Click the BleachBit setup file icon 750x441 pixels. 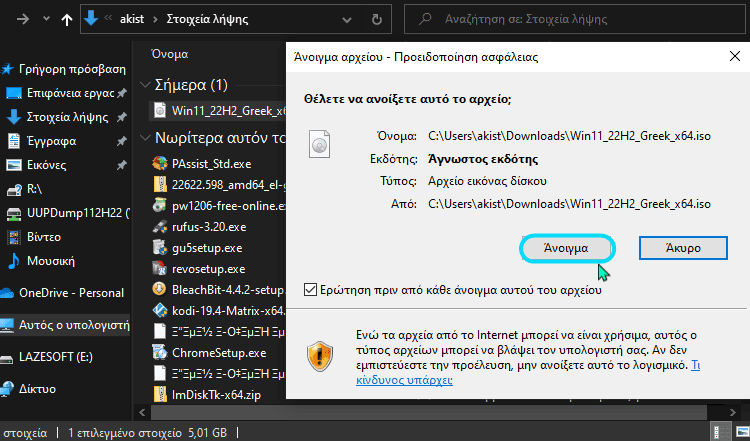coord(159,290)
